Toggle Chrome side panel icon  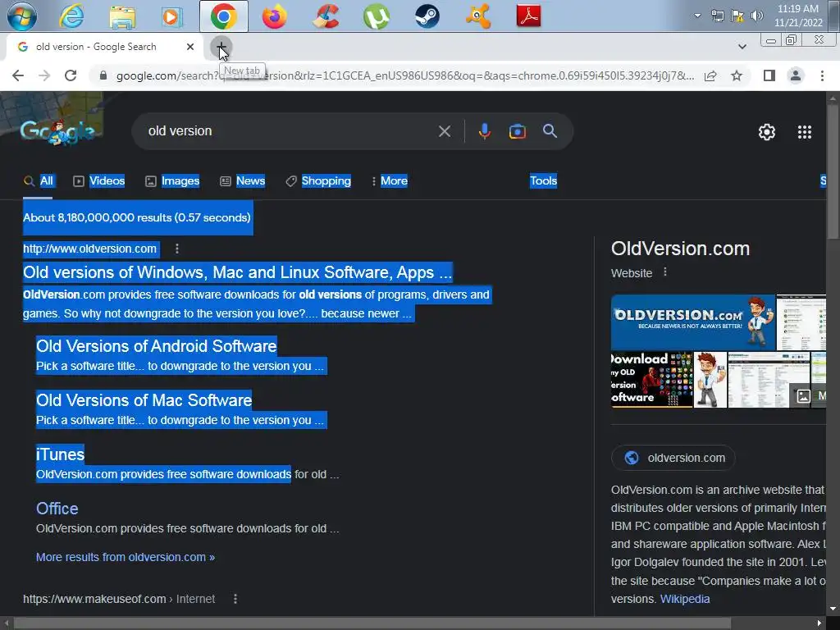769,75
